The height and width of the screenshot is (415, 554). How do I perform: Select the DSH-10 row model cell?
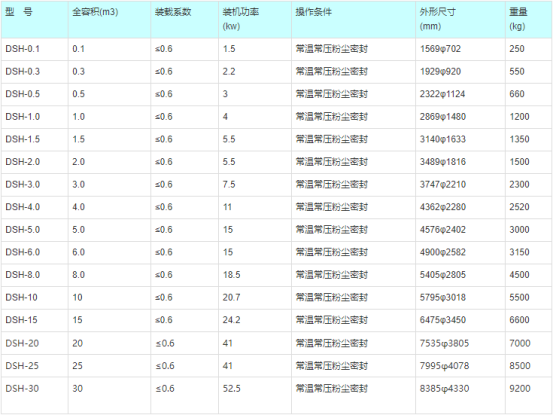[35, 298]
